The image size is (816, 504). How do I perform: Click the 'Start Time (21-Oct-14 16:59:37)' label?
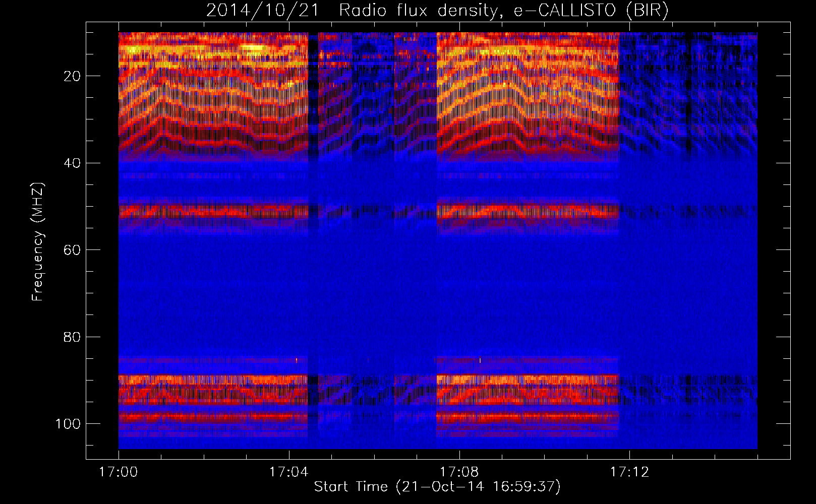tap(437, 487)
